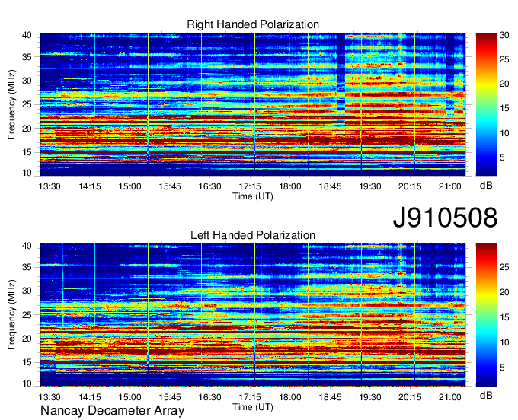Select the J910508 observation identifier label
518x420 pixels.
445,218
